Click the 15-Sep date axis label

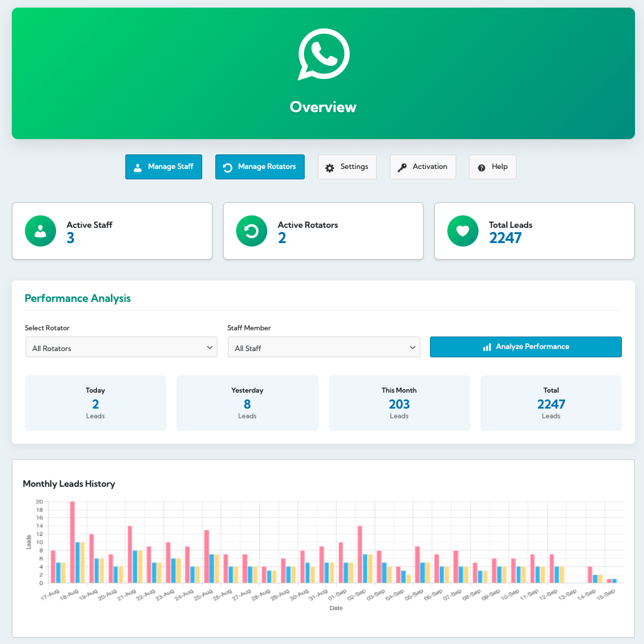point(606,595)
